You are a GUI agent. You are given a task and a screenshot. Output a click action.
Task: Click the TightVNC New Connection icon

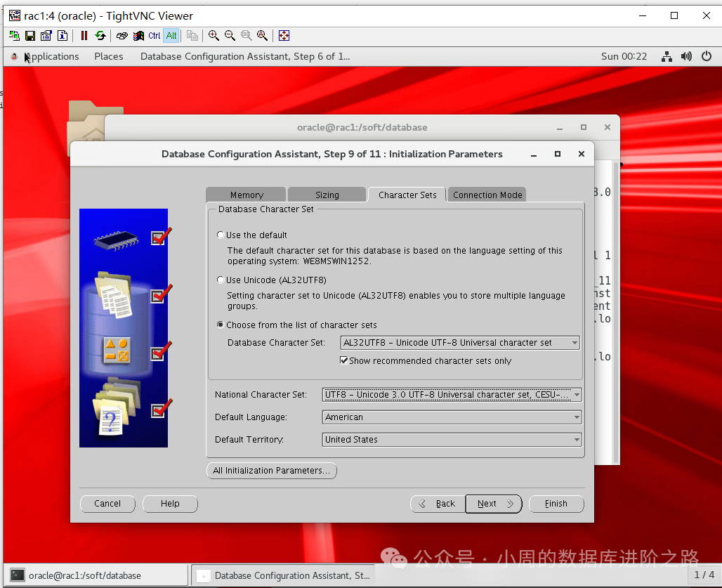[14, 35]
